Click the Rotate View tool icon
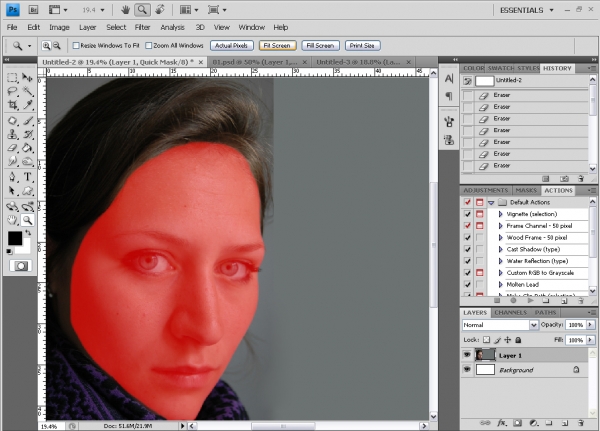The height and width of the screenshot is (431, 600). click(160, 10)
